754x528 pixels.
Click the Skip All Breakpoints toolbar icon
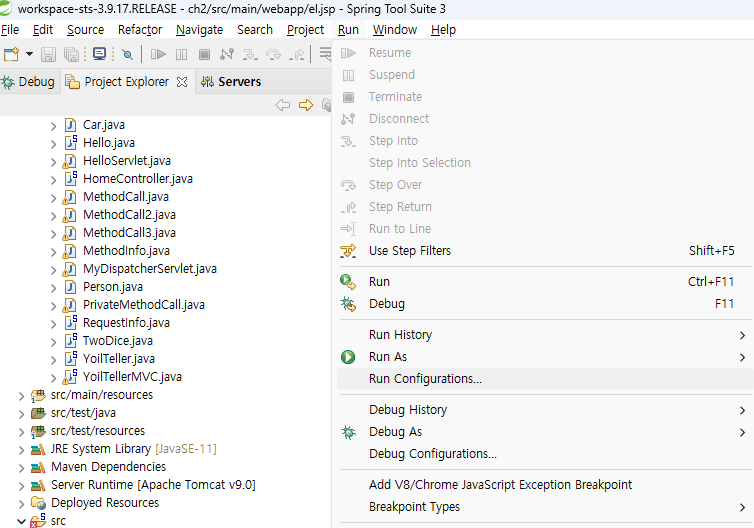pos(127,54)
